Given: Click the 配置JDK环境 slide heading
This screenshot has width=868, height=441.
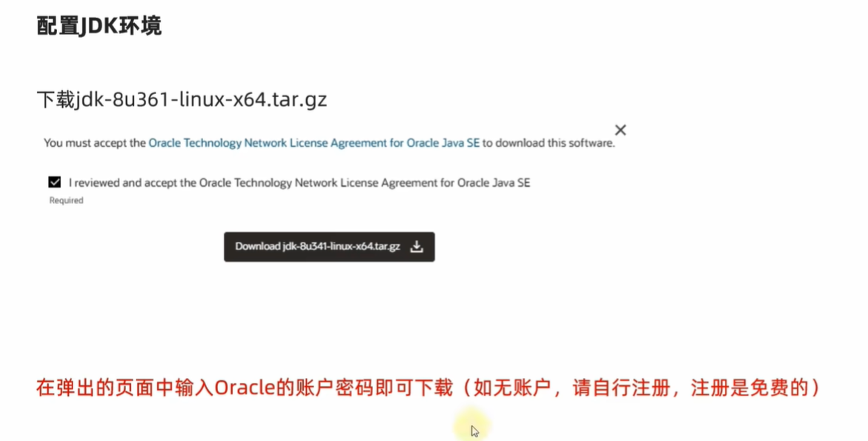Looking at the screenshot, I should pos(99,25).
